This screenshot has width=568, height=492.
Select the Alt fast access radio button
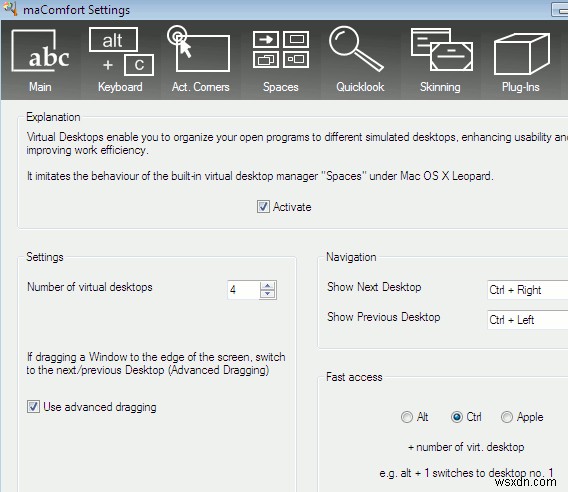tap(407, 417)
